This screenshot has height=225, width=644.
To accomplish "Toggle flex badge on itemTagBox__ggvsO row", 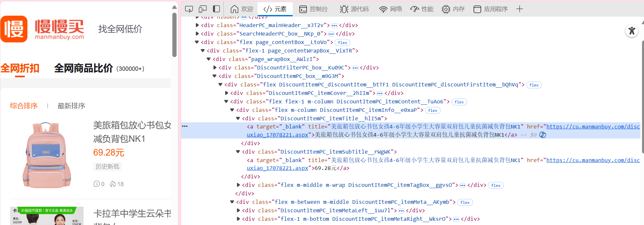I will [495, 186].
